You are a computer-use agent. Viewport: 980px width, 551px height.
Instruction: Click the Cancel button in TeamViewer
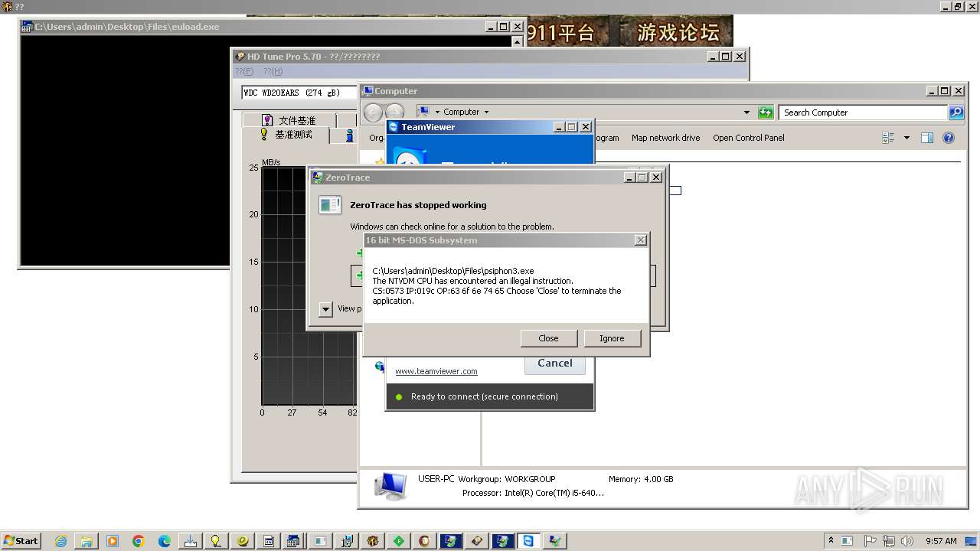coord(555,364)
